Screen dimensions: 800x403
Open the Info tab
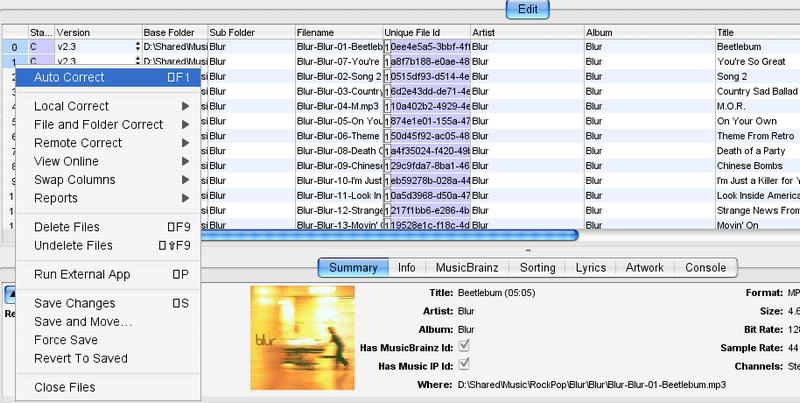pos(407,268)
